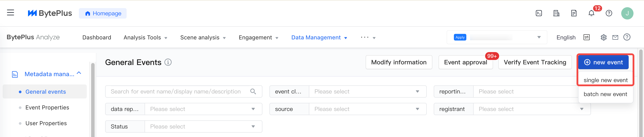The height and width of the screenshot is (137, 644).
Task: Click Modify information button
Action: (x=399, y=62)
